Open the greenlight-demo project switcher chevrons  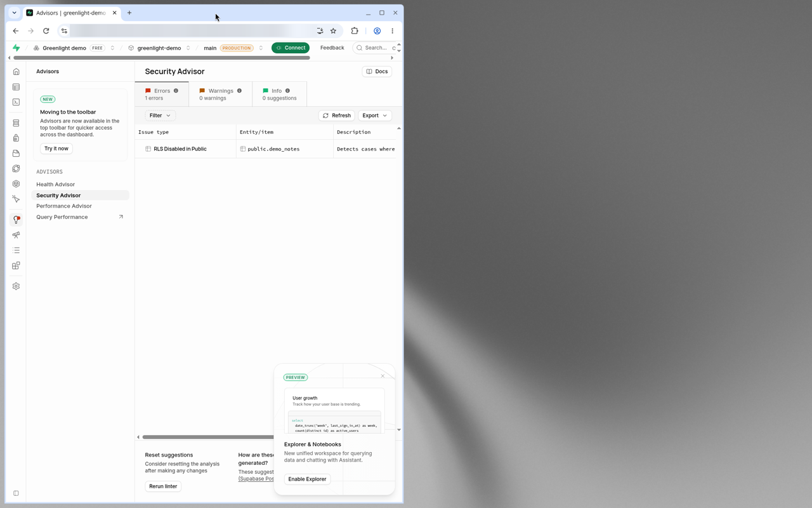(x=188, y=48)
